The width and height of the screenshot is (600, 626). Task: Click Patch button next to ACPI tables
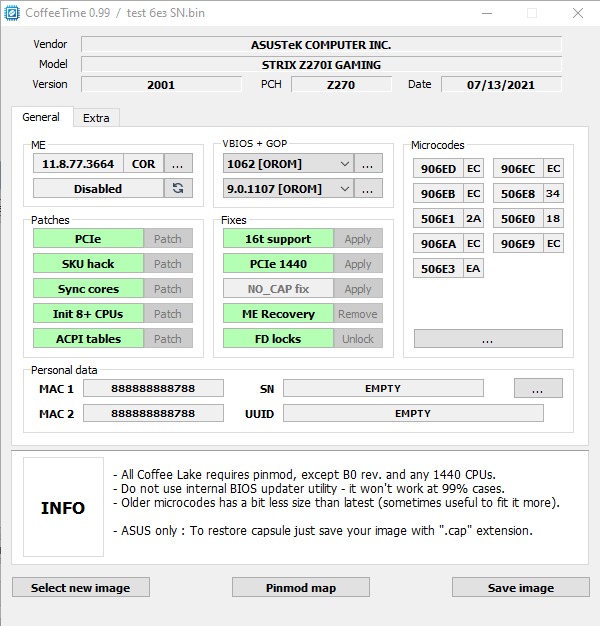tap(168, 339)
